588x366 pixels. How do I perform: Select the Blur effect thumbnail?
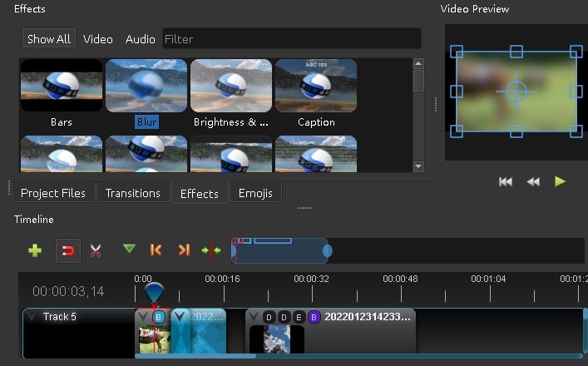coord(146,86)
